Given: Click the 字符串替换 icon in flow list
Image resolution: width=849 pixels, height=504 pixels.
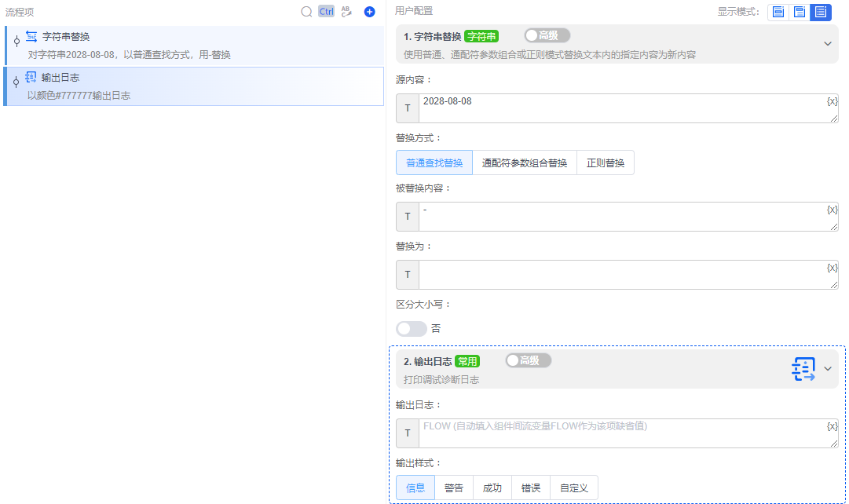Looking at the screenshot, I should 31,35.
